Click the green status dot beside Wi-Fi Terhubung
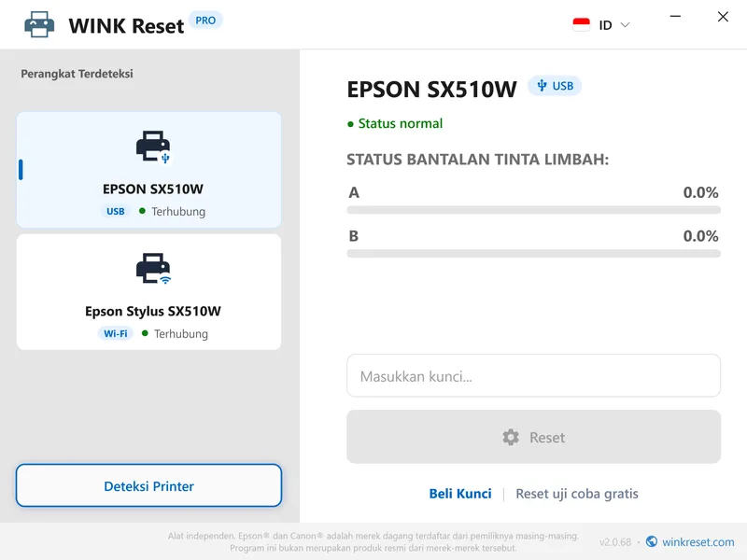The height and width of the screenshot is (560, 747). tap(145, 333)
